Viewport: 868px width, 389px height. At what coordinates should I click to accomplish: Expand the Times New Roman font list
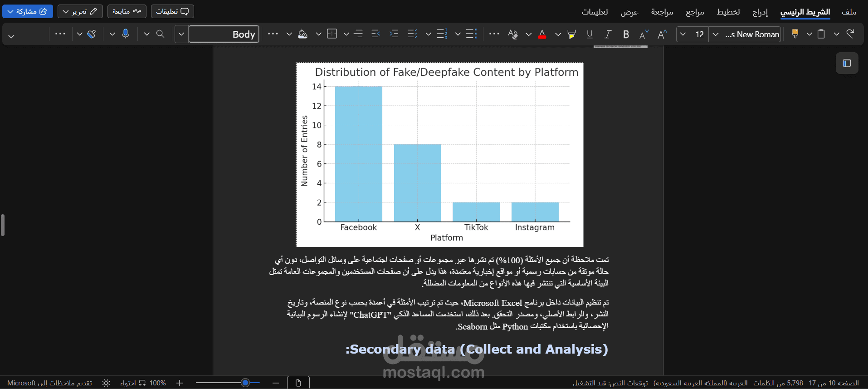pos(716,34)
